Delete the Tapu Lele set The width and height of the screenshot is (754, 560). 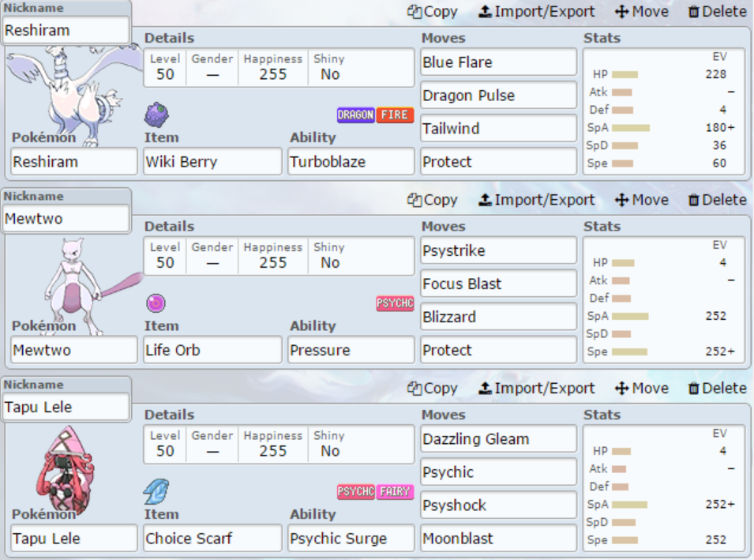717,389
